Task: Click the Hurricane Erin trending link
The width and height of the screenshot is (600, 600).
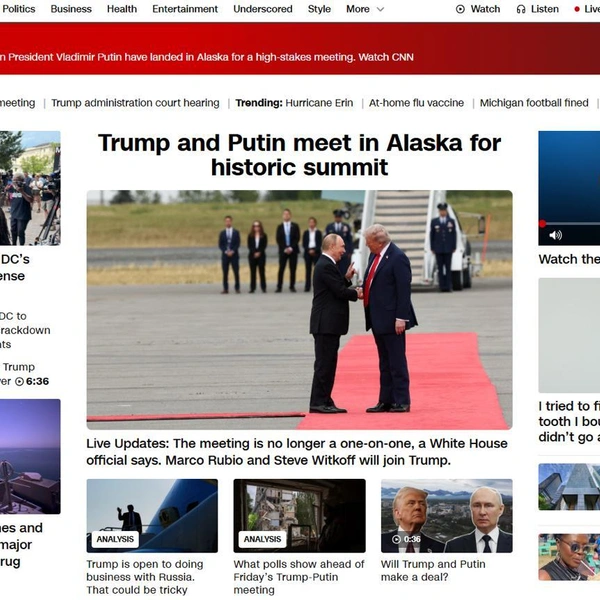Action: pyautogui.click(x=319, y=103)
